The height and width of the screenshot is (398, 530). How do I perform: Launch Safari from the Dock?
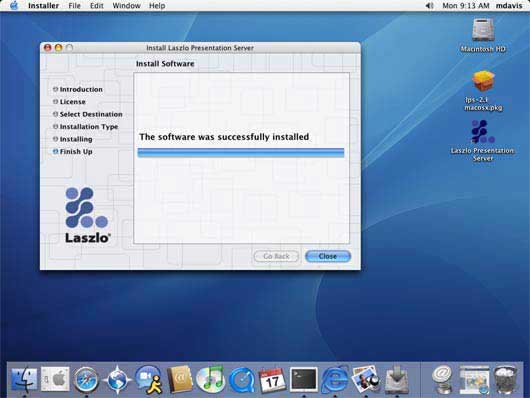pos(86,380)
